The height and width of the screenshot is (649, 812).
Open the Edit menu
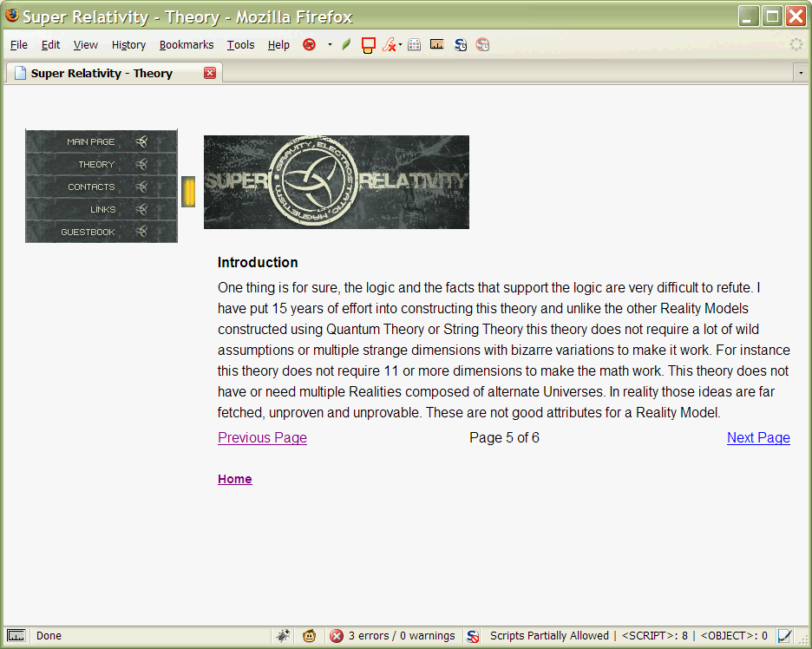pyautogui.click(x=50, y=45)
